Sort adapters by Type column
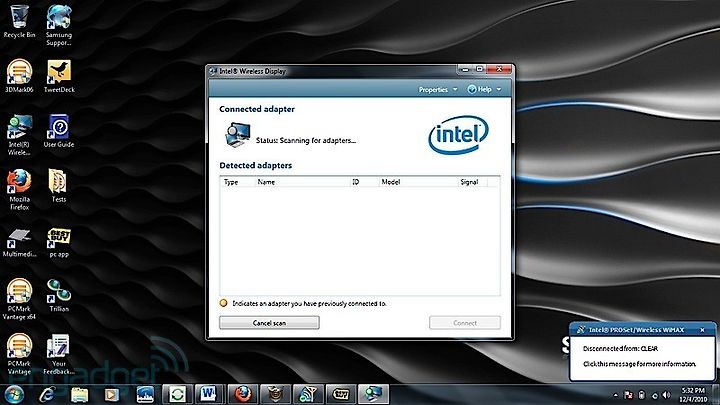Screen dimensions: 720x405 [x=237, y=182]
